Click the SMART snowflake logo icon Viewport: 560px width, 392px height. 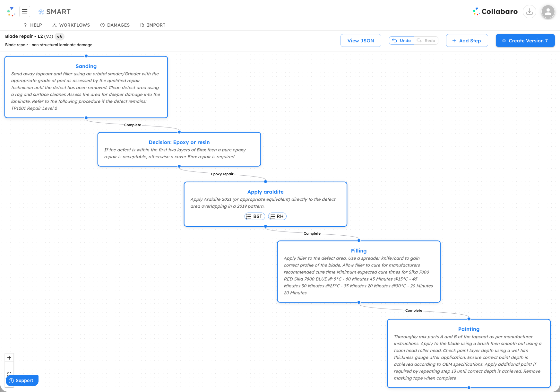41,11
